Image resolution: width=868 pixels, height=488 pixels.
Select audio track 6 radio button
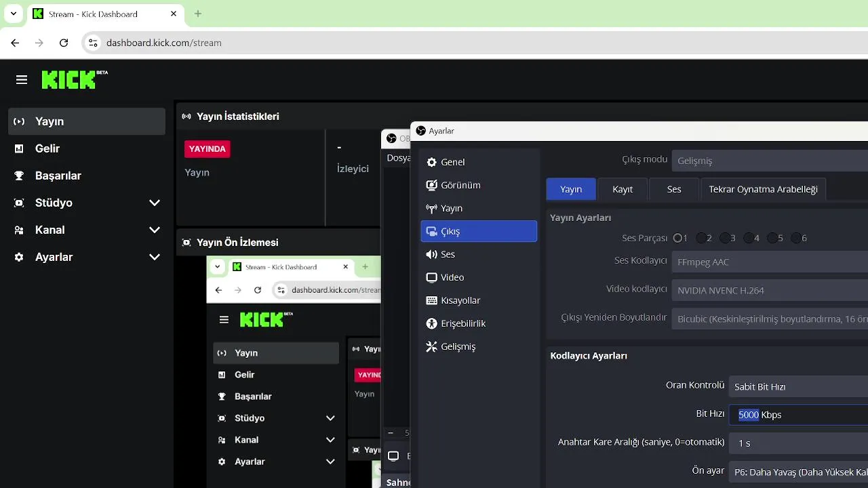[x=795, y=238]
